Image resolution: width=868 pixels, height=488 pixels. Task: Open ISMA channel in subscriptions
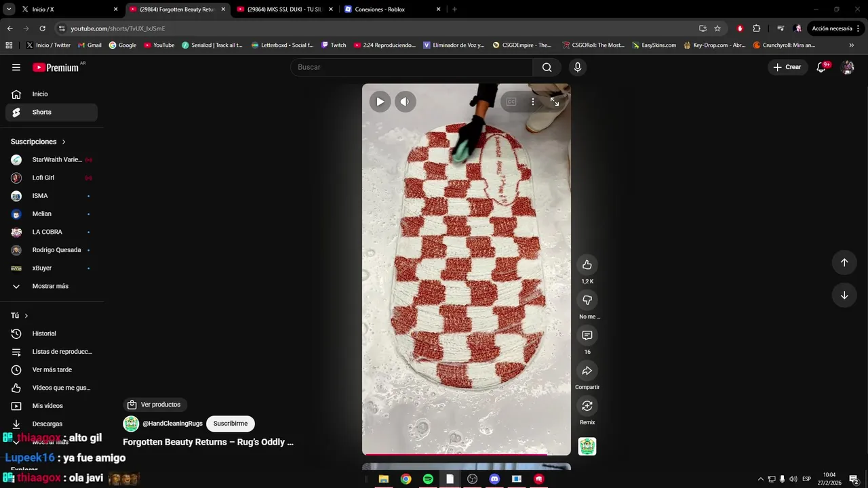(x=52, y=196)
